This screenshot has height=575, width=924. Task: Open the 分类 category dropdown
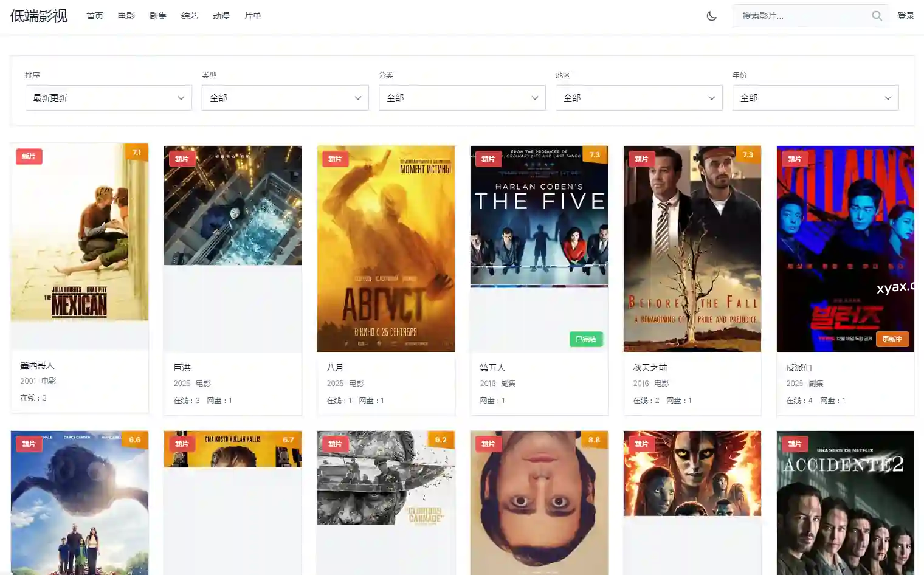click(x=462, y=98)
